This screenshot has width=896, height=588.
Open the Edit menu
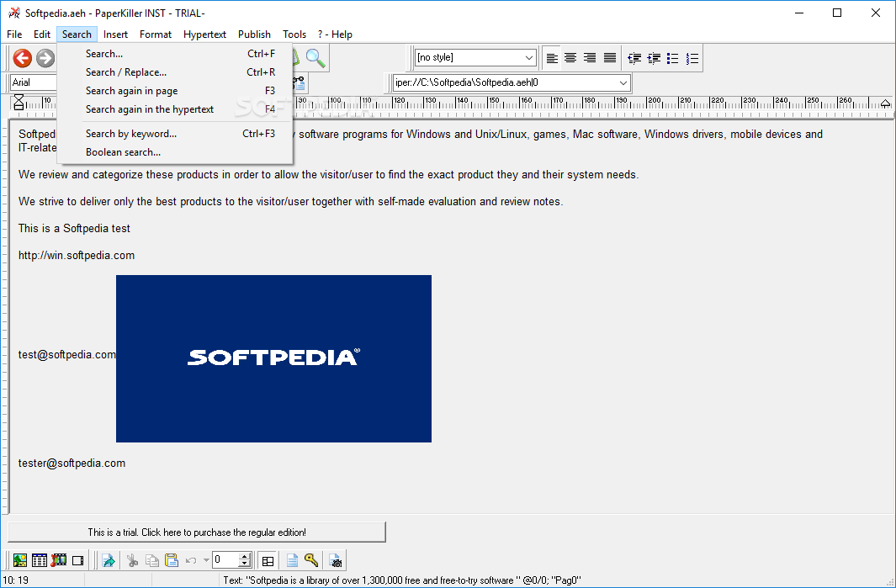[x=42, y=34]
